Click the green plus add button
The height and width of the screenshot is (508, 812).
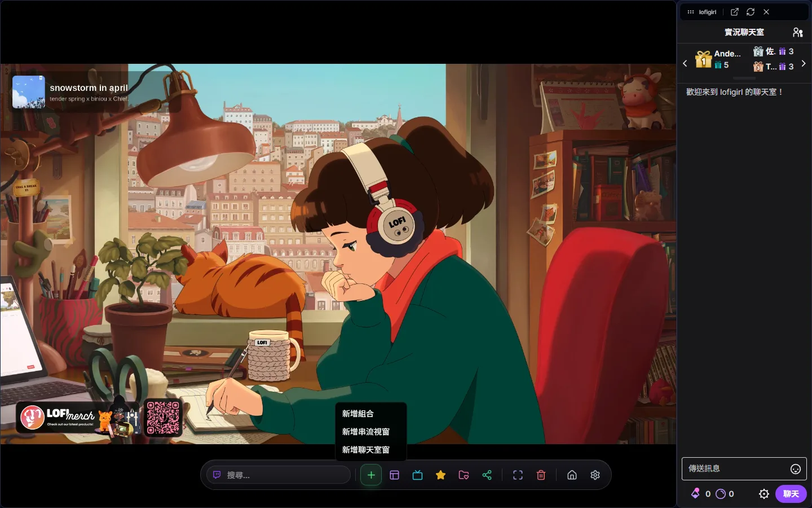[371, 475]
